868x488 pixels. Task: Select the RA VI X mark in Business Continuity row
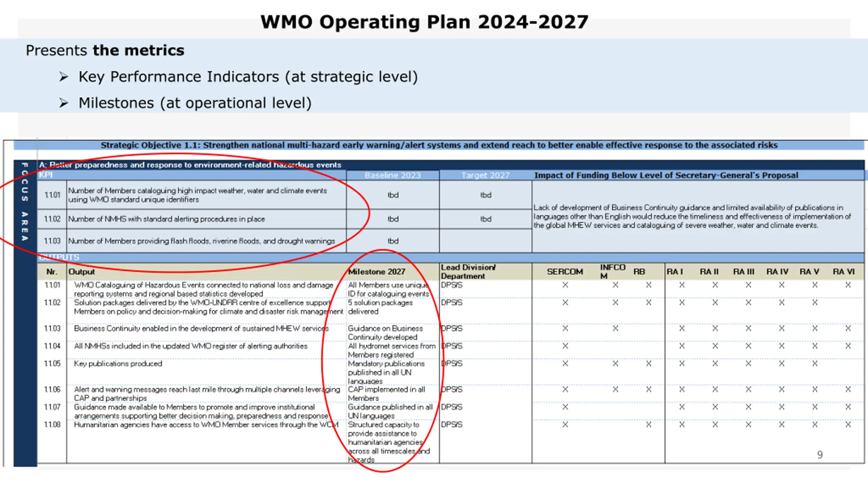[848, 328]
